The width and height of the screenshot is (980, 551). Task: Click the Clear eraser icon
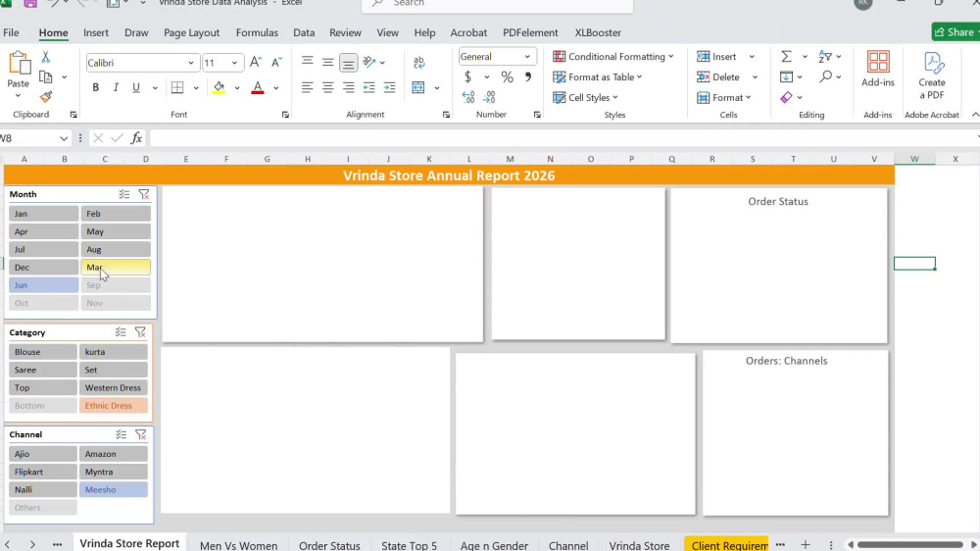(786, 97)
